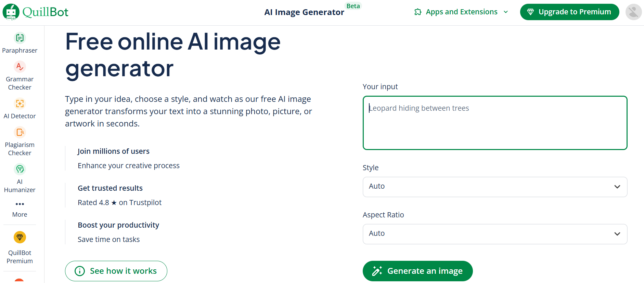The image size is (644, 283).
Task: Click Upgrade to Premium
Action: (x=569, y=12)
